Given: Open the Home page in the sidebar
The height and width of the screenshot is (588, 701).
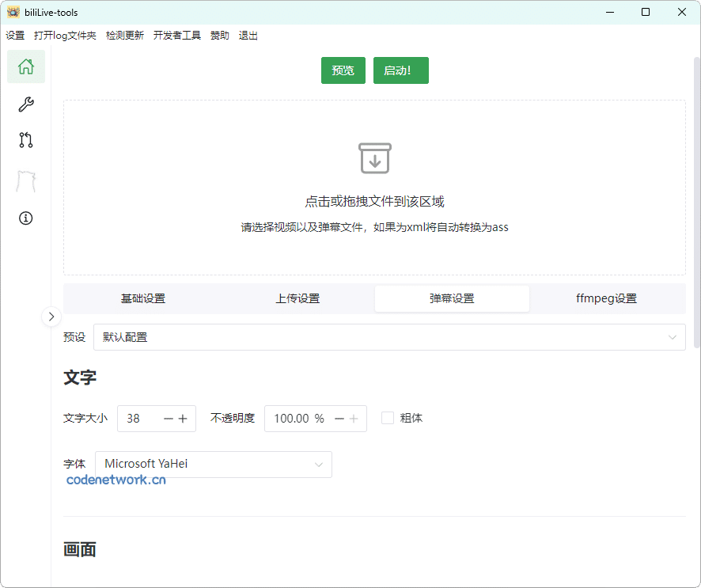Looking at the screenshot, I should tap(25, 66).
